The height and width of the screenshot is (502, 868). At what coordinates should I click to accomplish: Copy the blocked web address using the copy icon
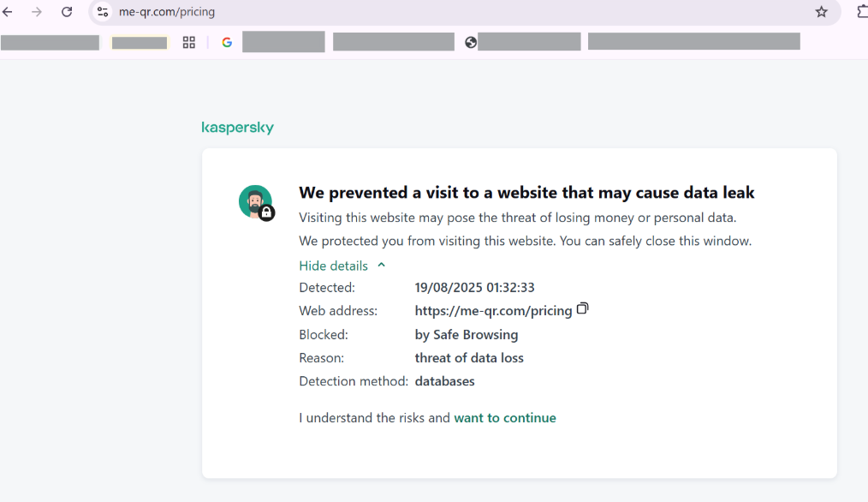(582, 308)
